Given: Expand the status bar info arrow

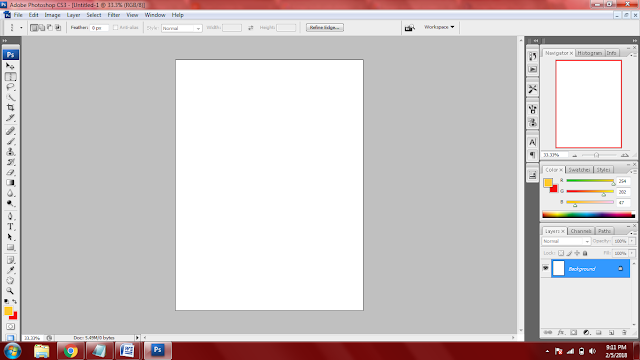Looking at the screenshot, I should click(x=137, y=338).
